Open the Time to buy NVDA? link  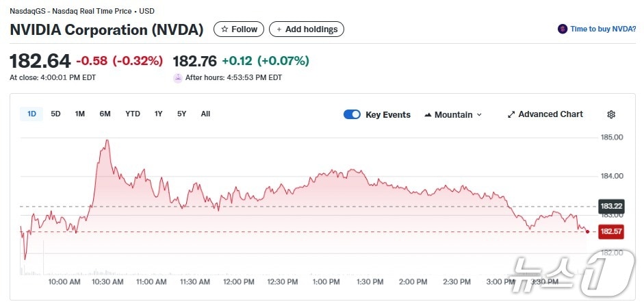coord(604,29)
